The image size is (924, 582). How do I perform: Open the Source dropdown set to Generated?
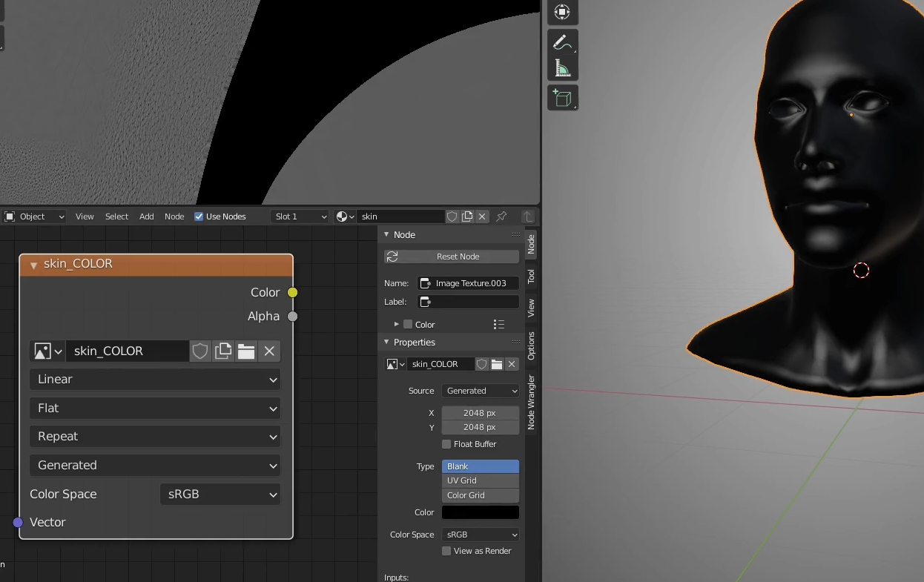click(481, 391)
